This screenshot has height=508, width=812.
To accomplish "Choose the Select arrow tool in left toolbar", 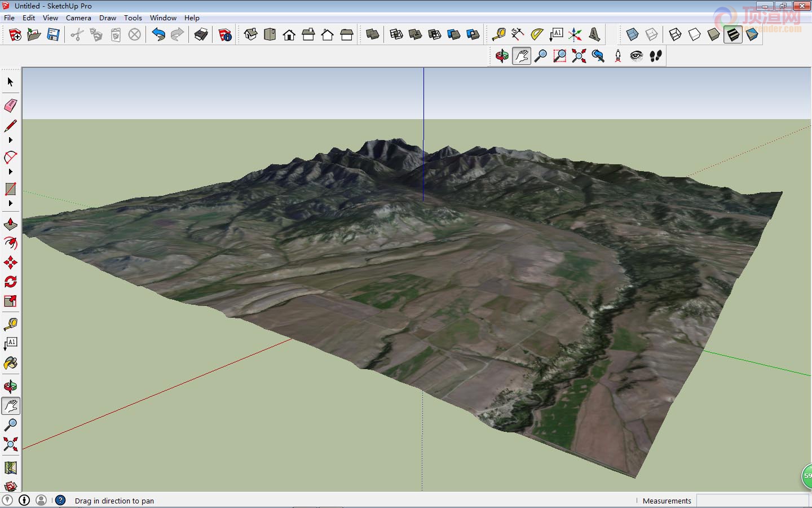I will click(x=10, y=82).
